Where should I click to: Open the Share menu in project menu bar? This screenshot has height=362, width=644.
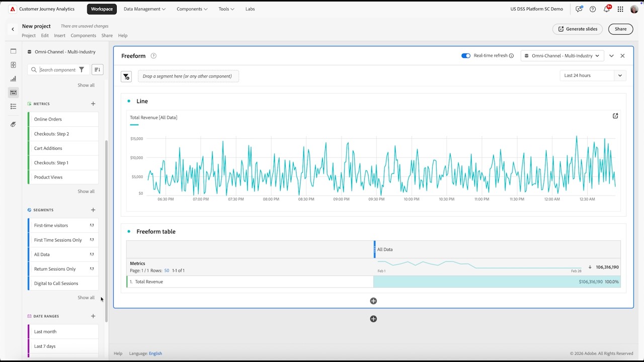(107, 36)
